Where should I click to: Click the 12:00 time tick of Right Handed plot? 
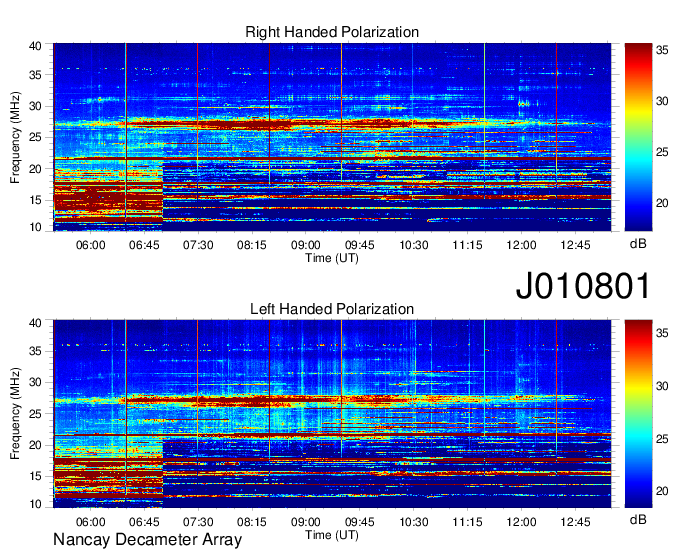point(521,245)
